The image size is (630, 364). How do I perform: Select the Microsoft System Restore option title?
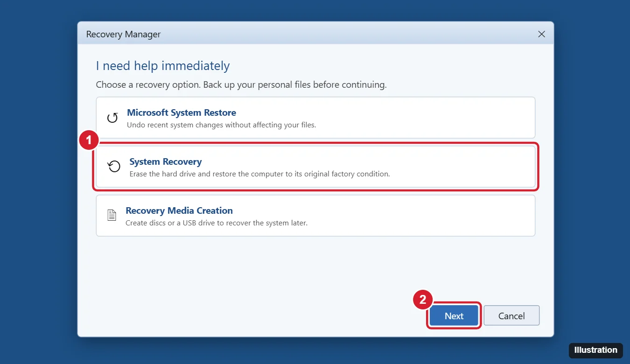[182, 112]
